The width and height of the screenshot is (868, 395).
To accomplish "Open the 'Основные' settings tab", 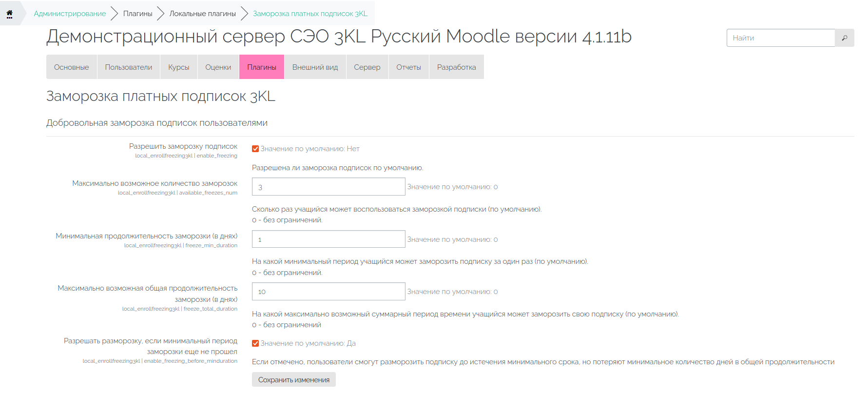I will tap(72, 67).
